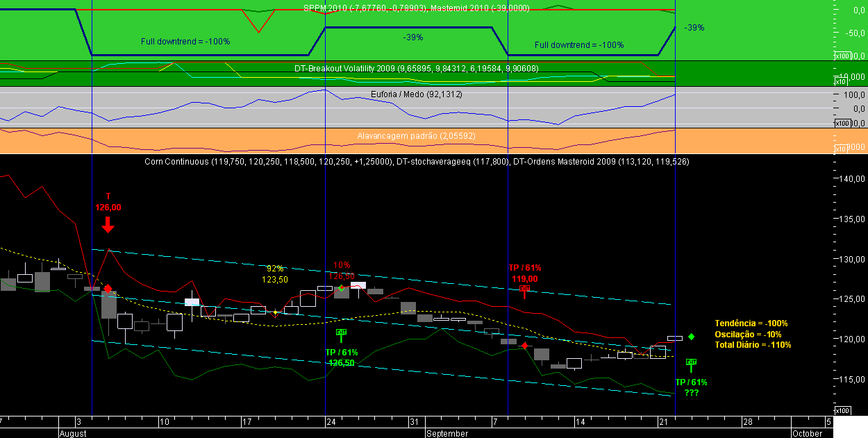Select the red diamond marker in early August
The image size is (868, 438).
tap(108, 287)
